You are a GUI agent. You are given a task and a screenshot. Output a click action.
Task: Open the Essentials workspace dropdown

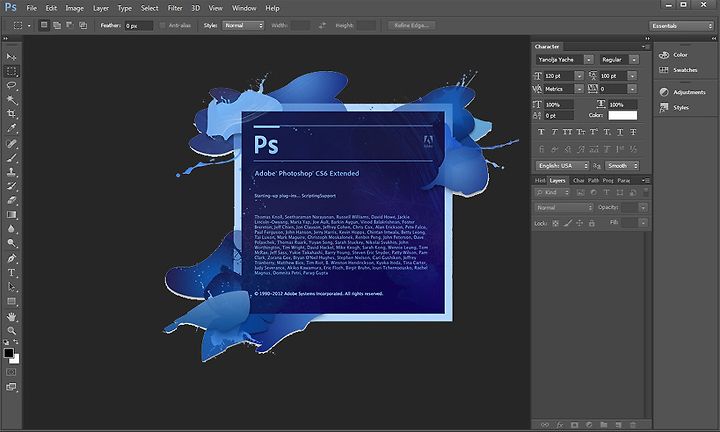click(681, 26)
